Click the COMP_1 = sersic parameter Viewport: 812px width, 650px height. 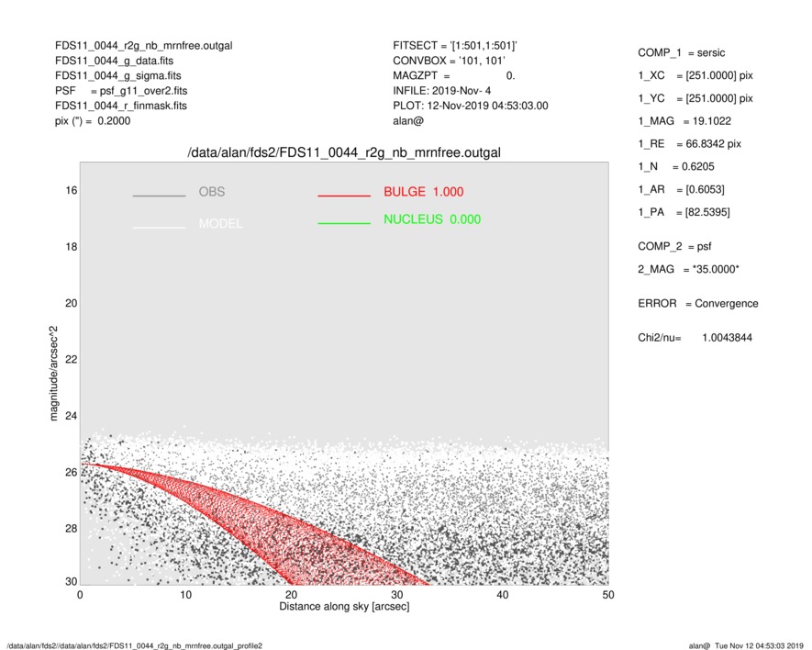tap(682, 53)
